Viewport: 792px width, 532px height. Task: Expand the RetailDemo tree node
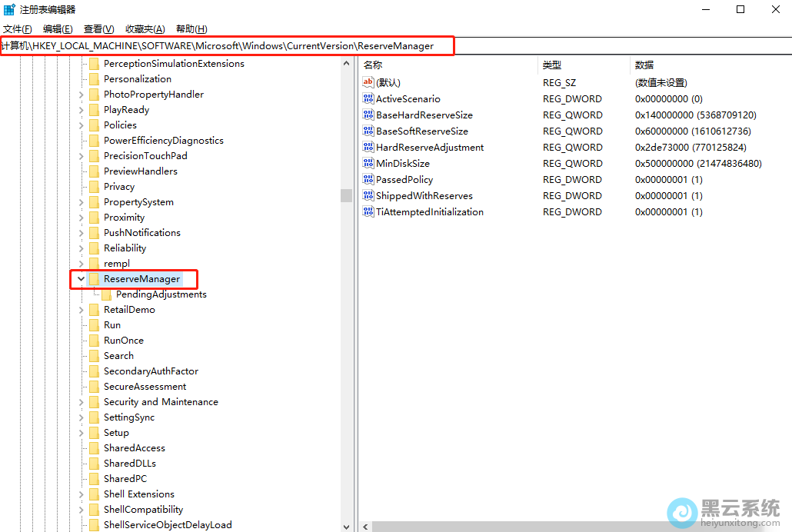coord(81,310)
